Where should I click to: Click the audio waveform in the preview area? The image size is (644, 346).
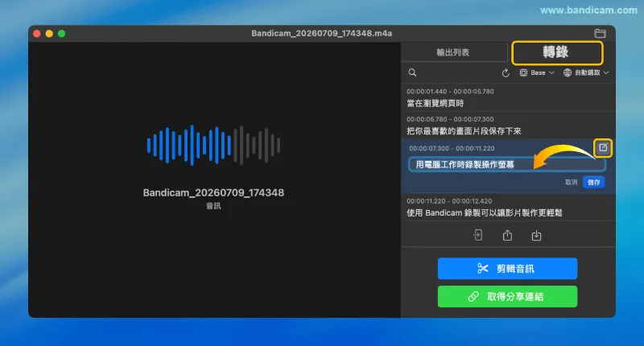(x=213, y=146)
